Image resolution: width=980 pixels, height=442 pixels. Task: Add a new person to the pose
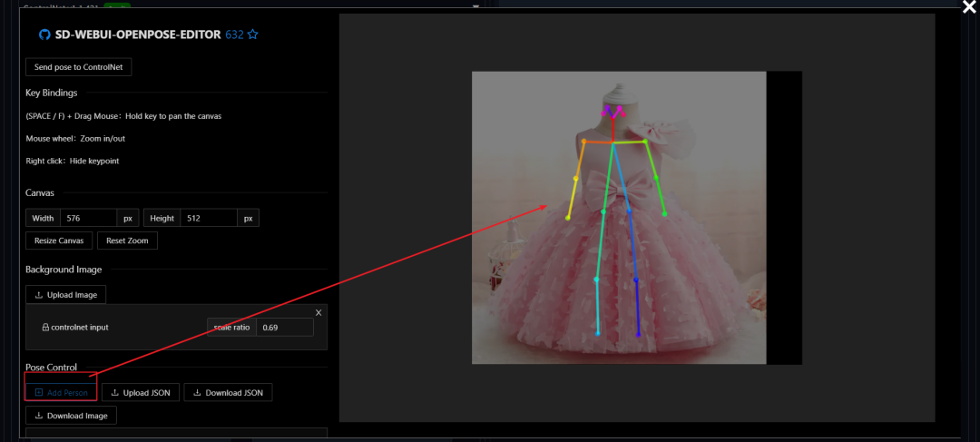(x=61, y=393)
